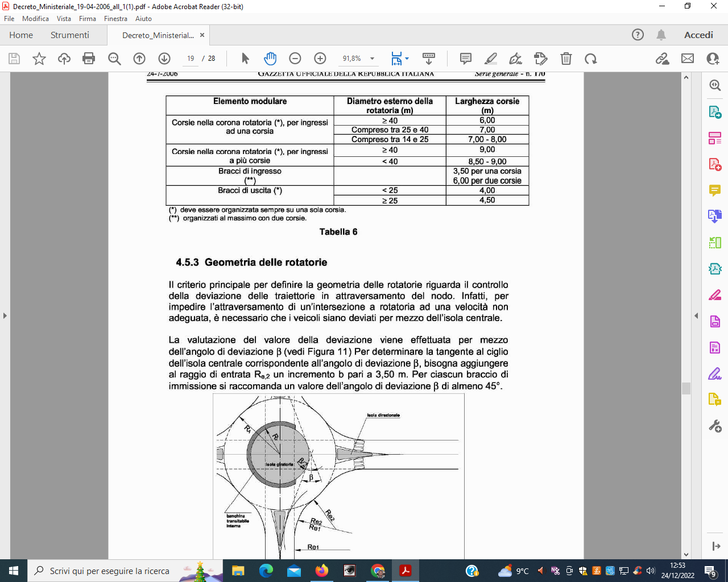
Task: Send file by email envelope icon
Action: pyautogui.click(x=688, y=59)
